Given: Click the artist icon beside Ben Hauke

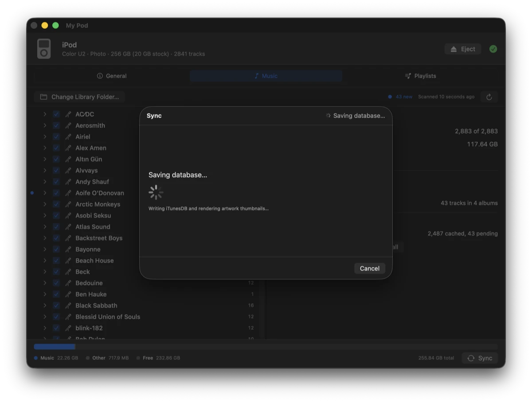Looking at the screenshot, I should 68,294.
